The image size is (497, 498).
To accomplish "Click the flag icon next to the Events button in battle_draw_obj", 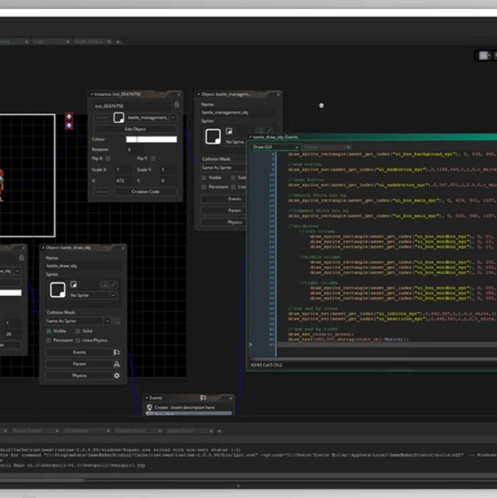I will (117, 352).
